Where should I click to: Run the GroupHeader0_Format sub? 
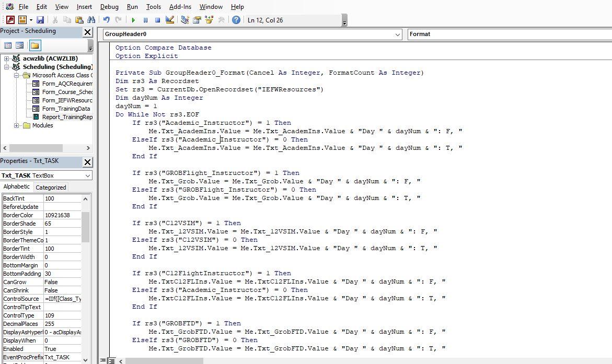click(x=133, y=19)
